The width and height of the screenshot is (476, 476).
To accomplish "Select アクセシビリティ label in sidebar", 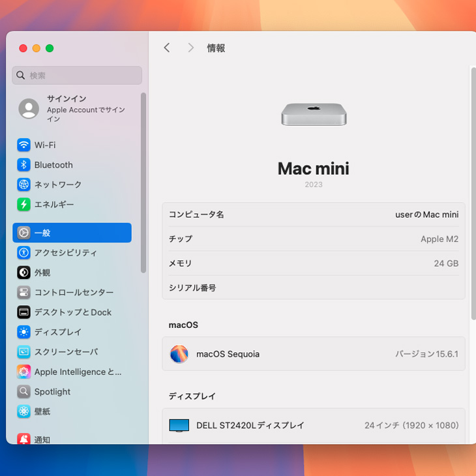I will pos(66,252).
